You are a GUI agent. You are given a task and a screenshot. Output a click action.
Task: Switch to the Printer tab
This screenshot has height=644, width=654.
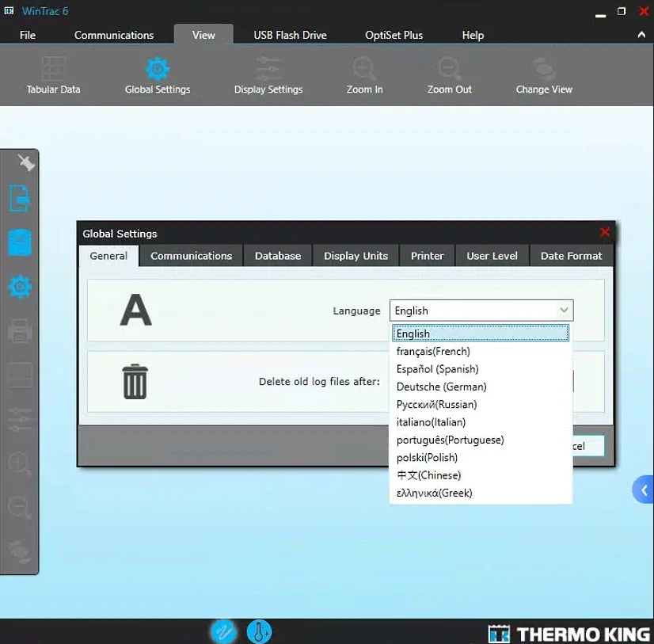click(427, 256)
